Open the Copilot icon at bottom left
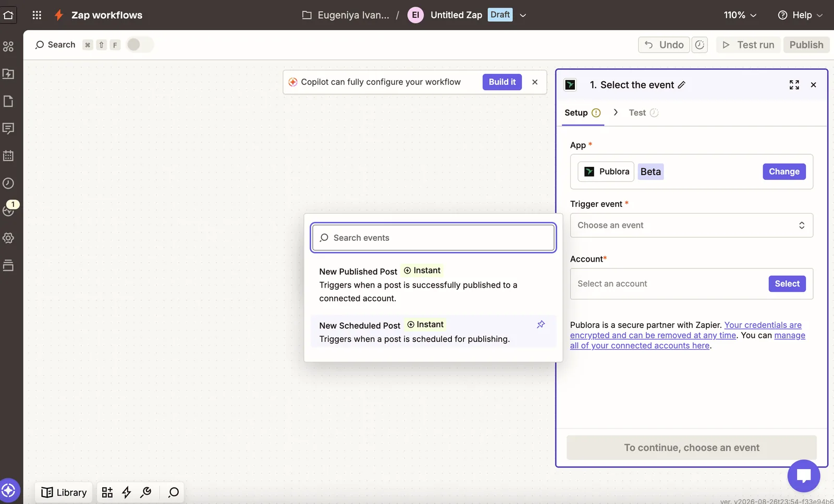This screenshot has height=504, width=834. (9, 490)
